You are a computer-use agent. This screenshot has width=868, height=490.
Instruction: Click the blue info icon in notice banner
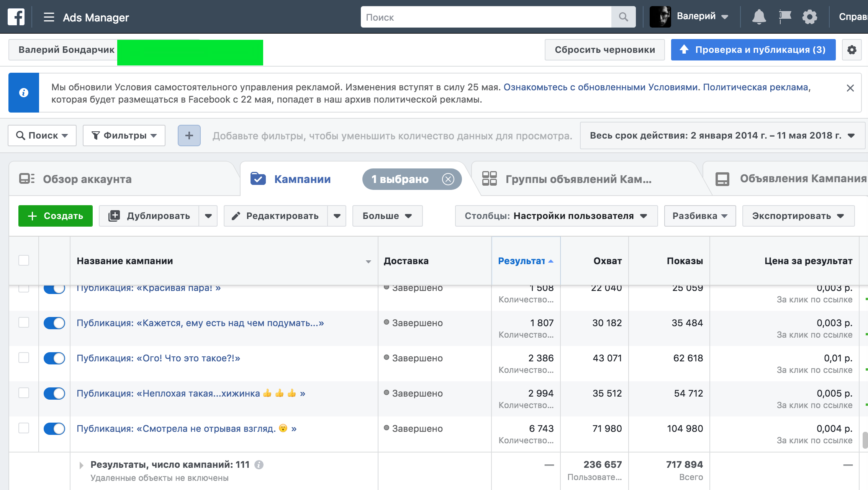(x=24, y=93)
